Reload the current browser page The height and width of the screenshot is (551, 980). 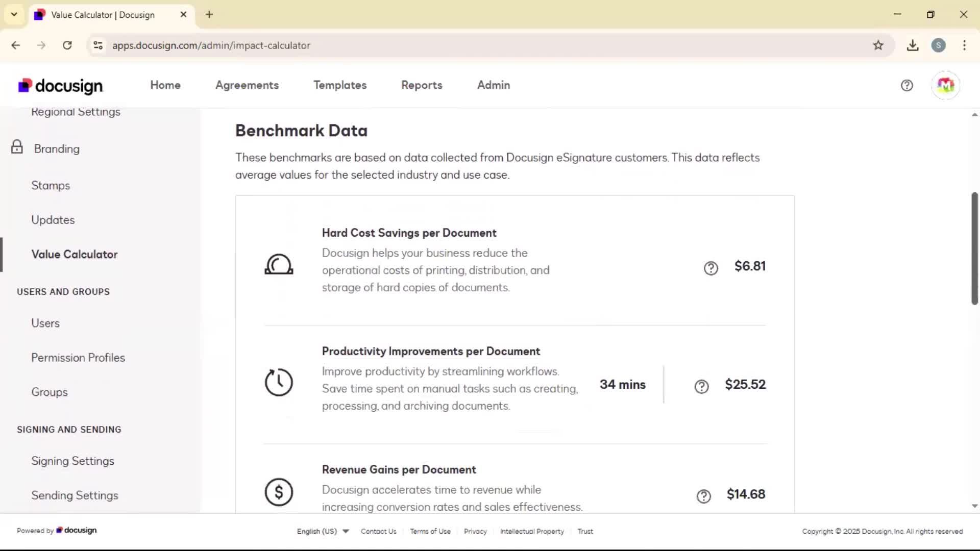point(67,45)
